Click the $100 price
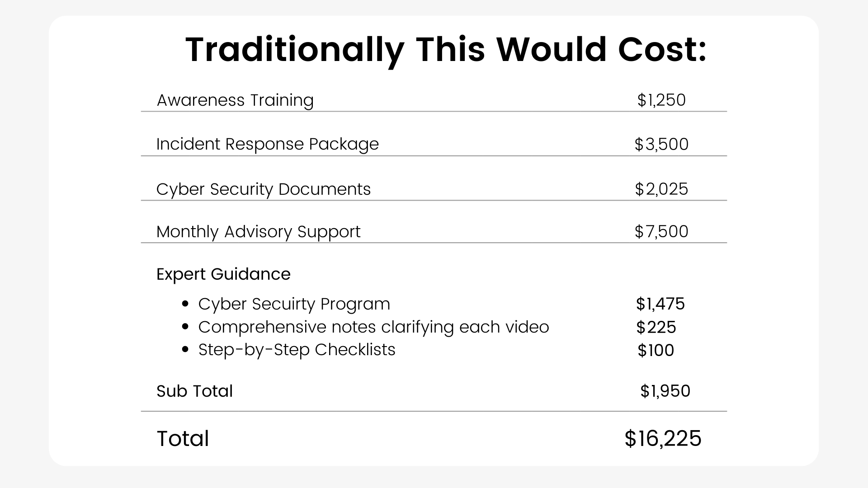The image size is (868, 488). [656, 351]
